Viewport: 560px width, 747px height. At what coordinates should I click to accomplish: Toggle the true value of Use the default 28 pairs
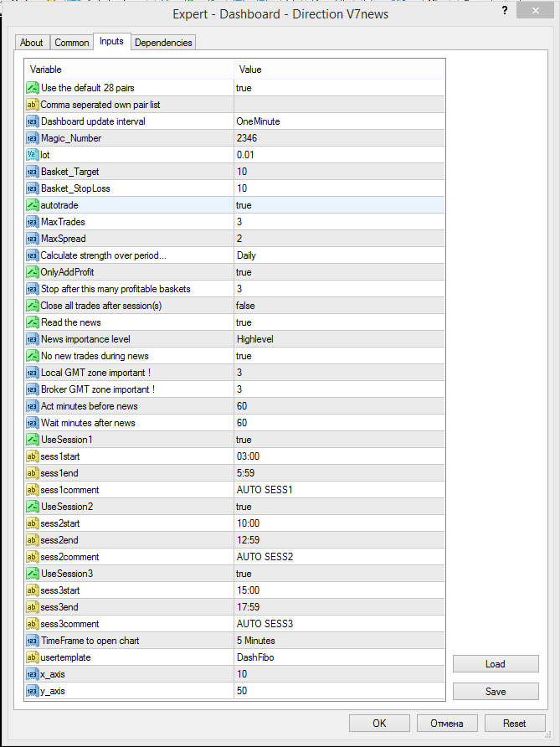pyautogui.click(x=339, y=88)
